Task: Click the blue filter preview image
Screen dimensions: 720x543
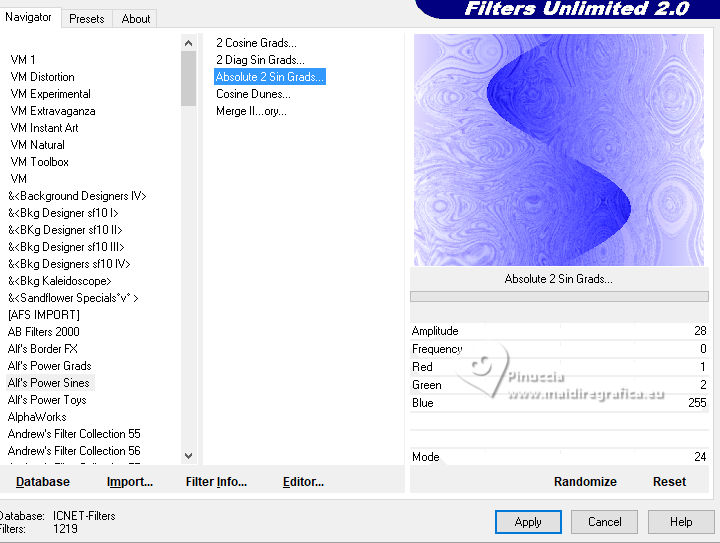Action: (559, 150)
